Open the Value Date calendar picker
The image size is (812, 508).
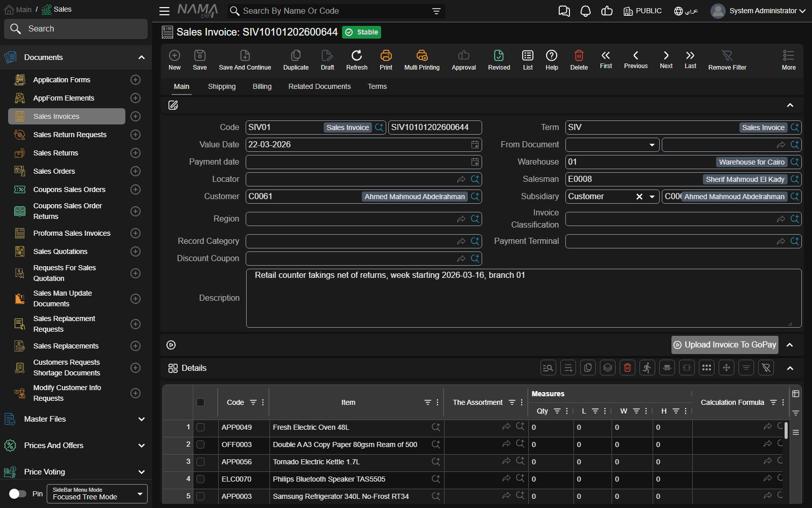(475, 145)
